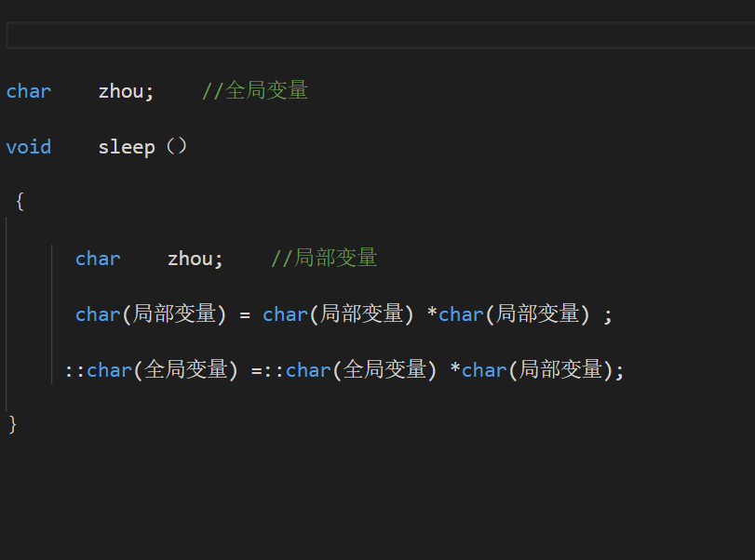The image size is (755, 560).
Task: Click the parentheses after sleep
Action: click(x=176, y=147)
